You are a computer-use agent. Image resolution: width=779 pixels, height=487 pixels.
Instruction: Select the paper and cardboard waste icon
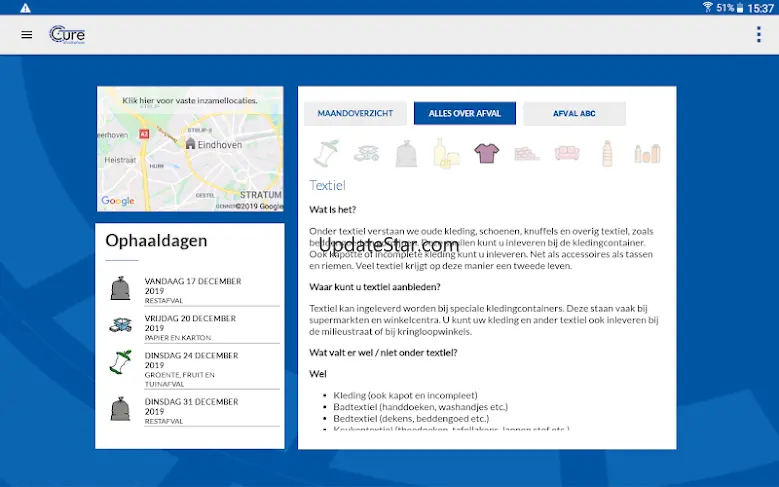(366, 153)
